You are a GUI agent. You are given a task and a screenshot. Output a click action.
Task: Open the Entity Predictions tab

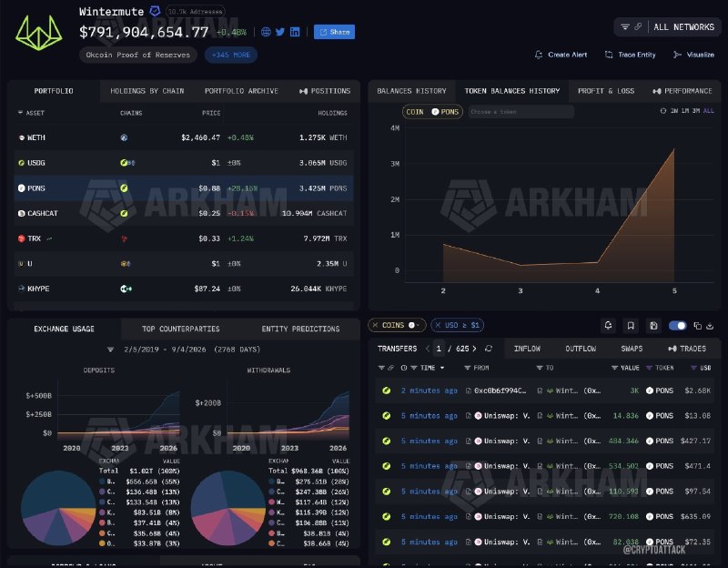300,329
